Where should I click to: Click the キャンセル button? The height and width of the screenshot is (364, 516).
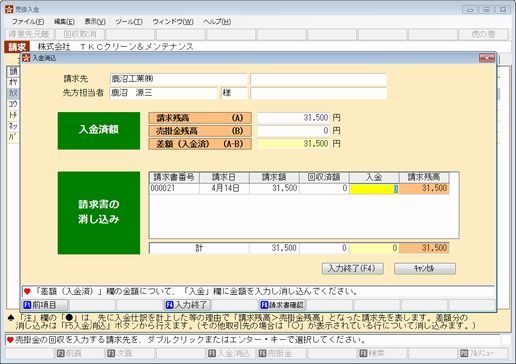425,269
